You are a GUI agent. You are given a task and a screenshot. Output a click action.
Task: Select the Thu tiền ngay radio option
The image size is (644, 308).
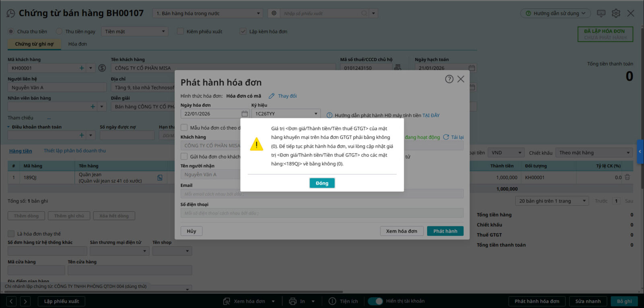point(59,31)
